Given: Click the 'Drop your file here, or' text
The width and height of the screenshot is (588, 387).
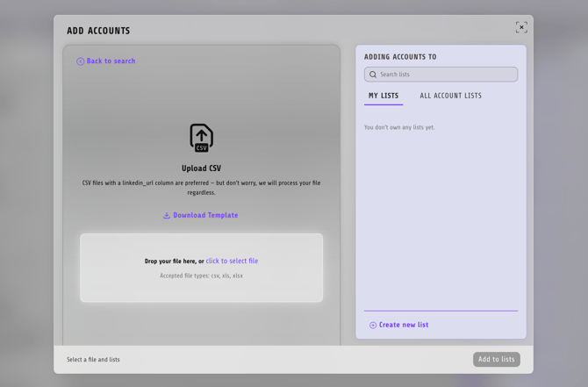Looking at the screenshot, I should click(x=175, y=262).
